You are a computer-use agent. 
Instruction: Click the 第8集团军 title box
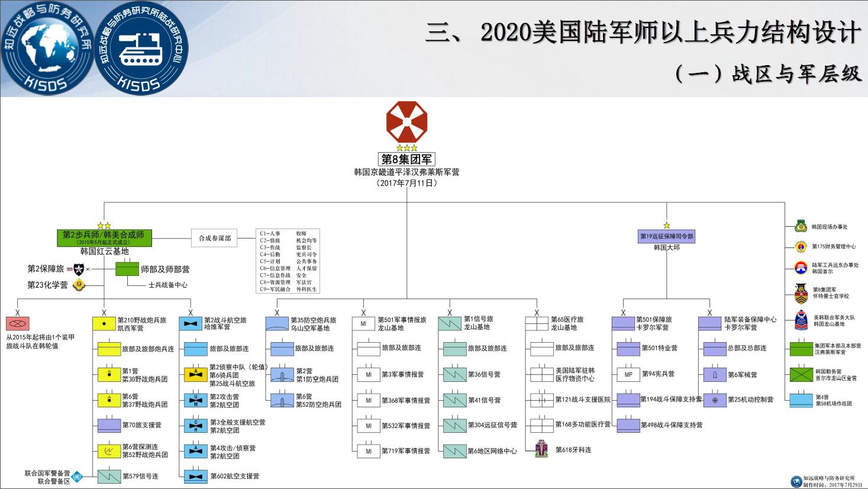point(406,159)
